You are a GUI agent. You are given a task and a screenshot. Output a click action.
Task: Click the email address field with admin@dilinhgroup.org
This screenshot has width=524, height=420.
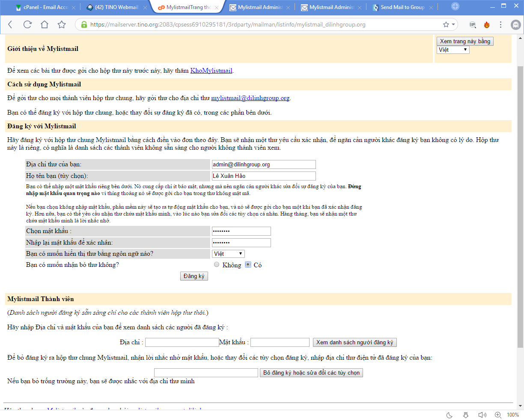coord(264,164)
